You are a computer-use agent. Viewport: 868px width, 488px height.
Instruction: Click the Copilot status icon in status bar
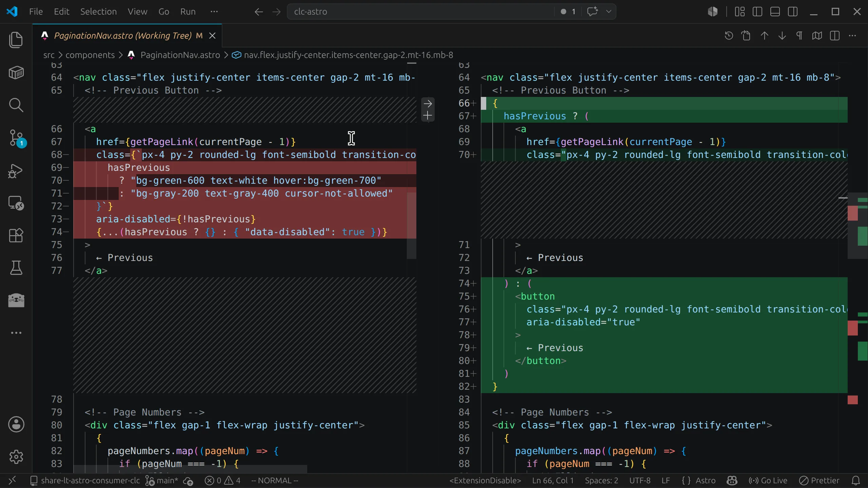click(732, 481)
